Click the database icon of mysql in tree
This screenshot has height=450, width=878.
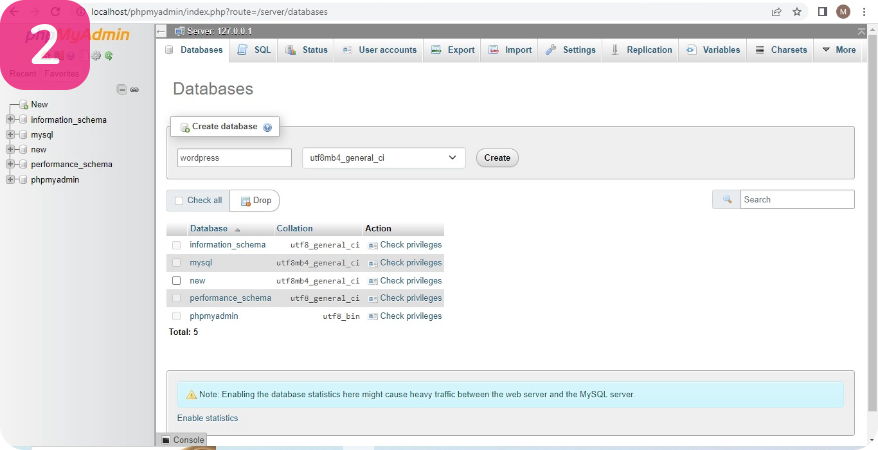pyautogui.click(x=23, y=135)
